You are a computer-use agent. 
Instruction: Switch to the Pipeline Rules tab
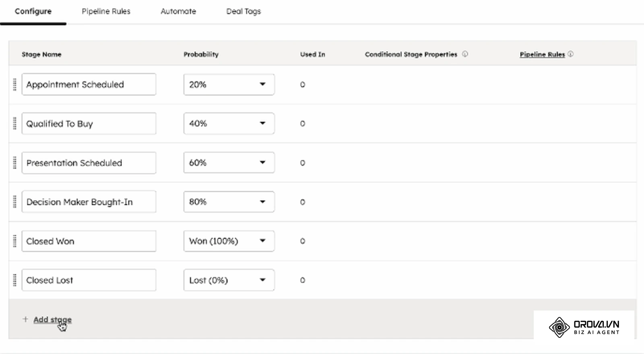[x=106, y=11]
